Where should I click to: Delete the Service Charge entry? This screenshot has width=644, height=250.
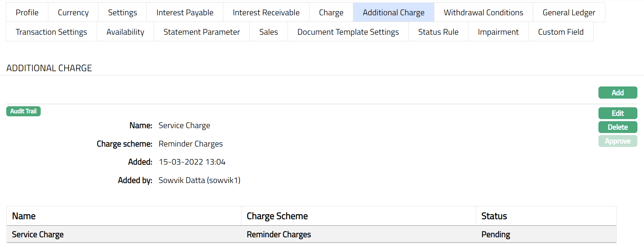point(618,127)
